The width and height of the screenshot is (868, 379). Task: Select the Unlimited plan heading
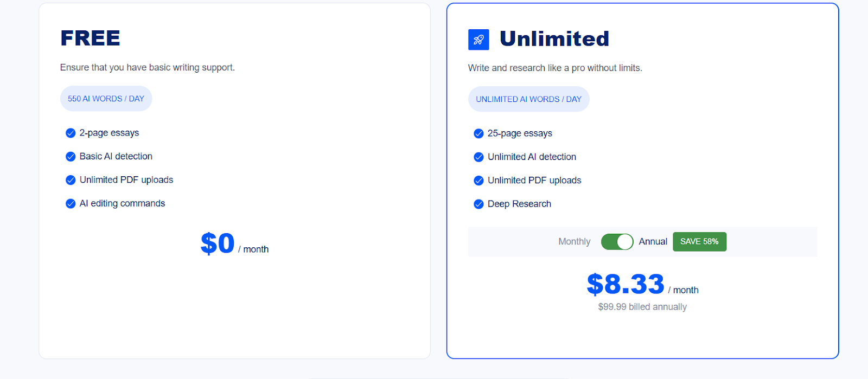pos(554,39)
